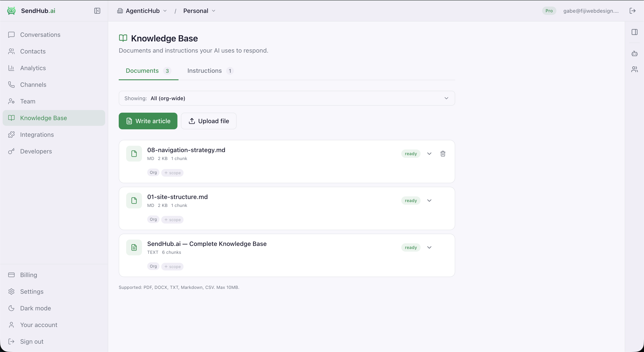Click the SendHub.ai robot logo
This screenshot has width=644, height=352.
pos(11,11)
